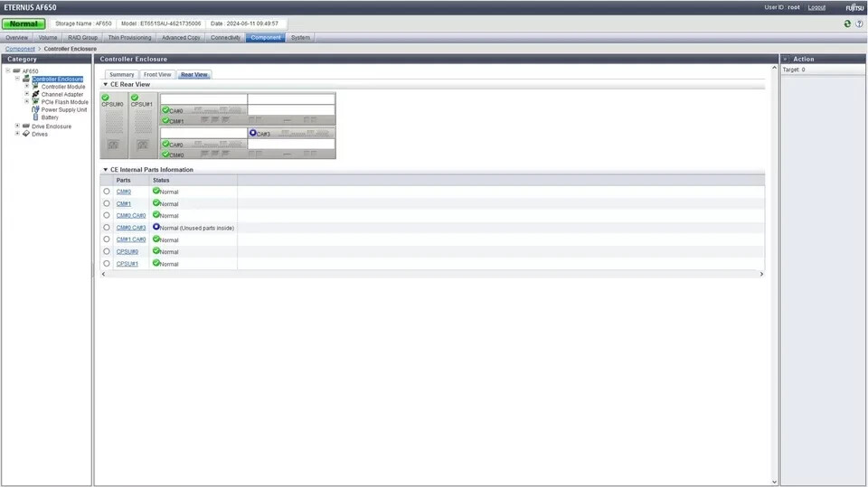This screenshot has width=868, height=487.
Task: Click CPSU#1 unit in rear view diagram
Action: click(x=142, y=126)
